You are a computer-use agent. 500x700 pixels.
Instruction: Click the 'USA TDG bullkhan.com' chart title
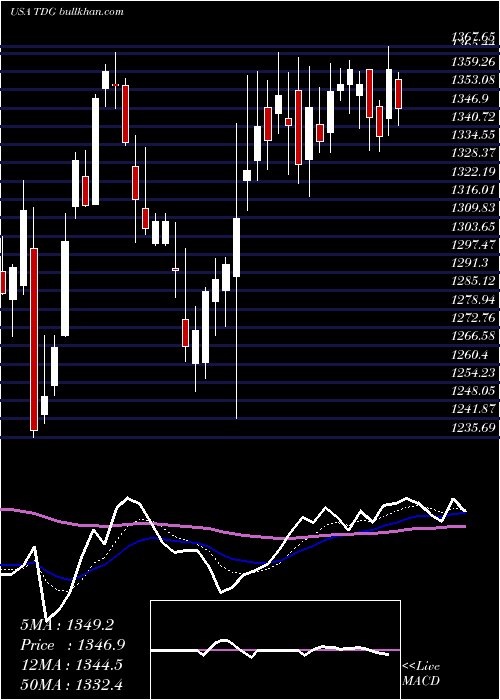tap(67, 11)
